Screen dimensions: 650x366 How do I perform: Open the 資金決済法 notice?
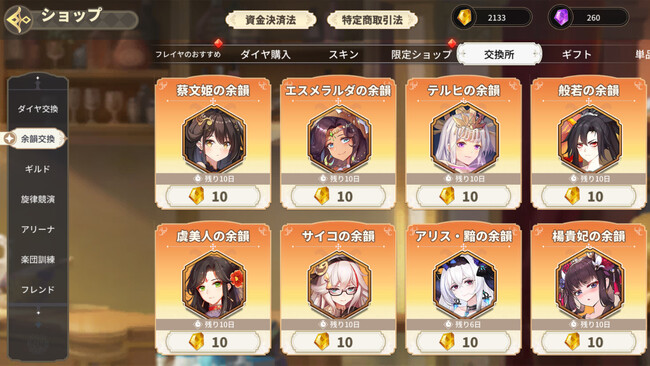tap(271, 20)
